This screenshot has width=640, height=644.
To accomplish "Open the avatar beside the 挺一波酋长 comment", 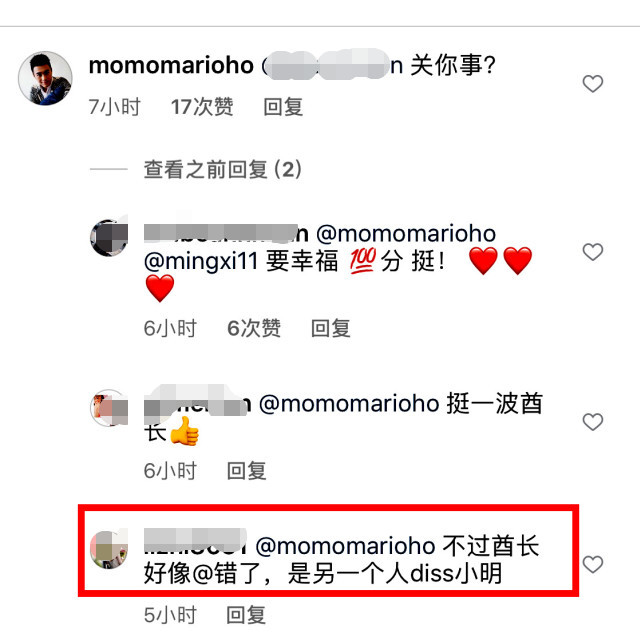I will [x=109, y=408].
